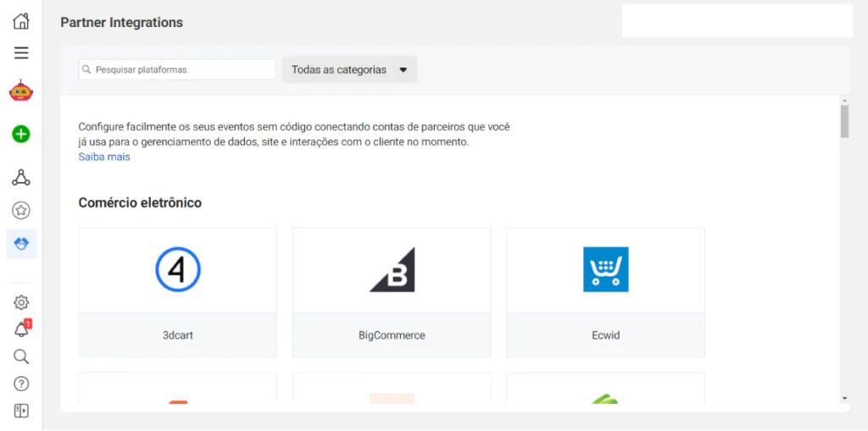Viewport: 868px width, 431px height.
Task: Click the 3dcart logo card image
Action: [178, 269]
